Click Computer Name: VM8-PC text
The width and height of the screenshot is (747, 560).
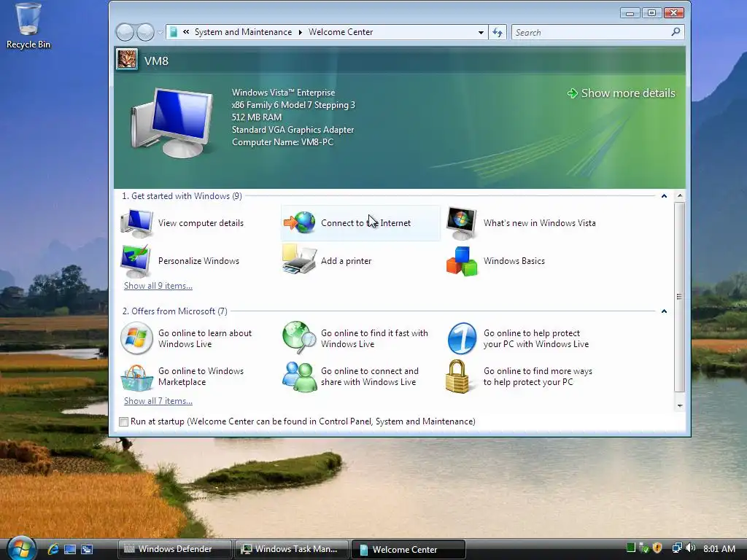tap(282, 142)
